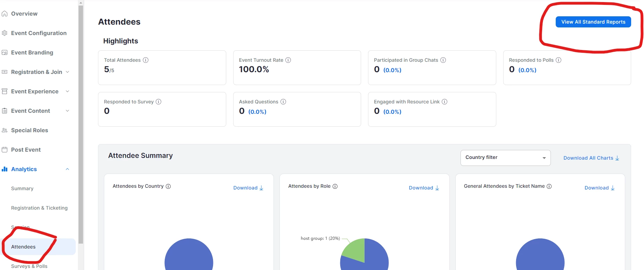Viewport: 644px width, 270px height.
Task: Click the Special Roles people icon
Action: [5, 130]
